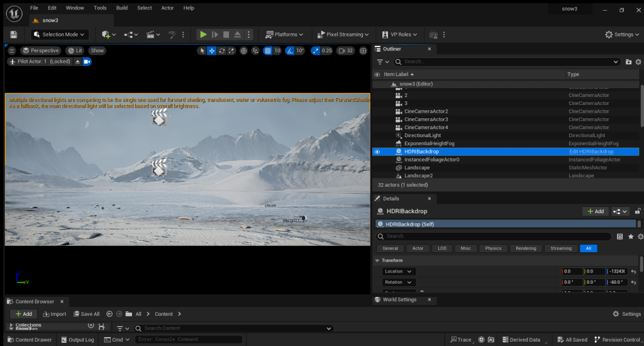644x346 pixels.
Task: Toggle grid snapping in the viewport toolbar
Action: (268, 51)
